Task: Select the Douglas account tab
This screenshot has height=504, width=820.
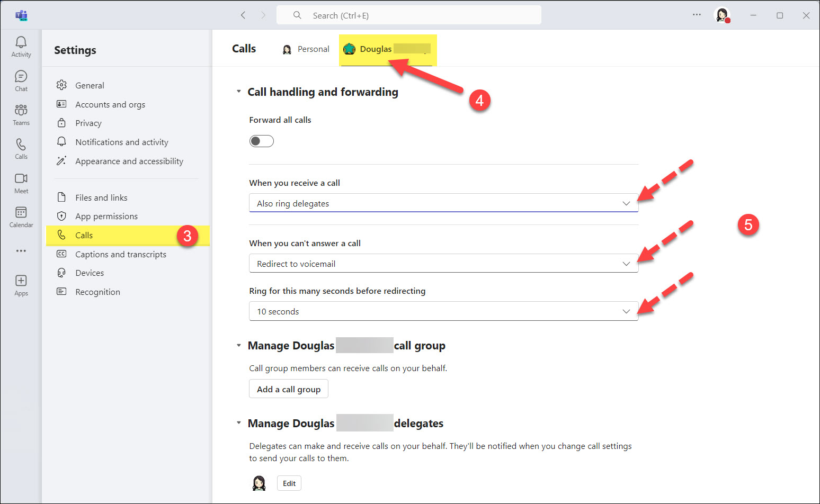Action: [x=387, y=49]
